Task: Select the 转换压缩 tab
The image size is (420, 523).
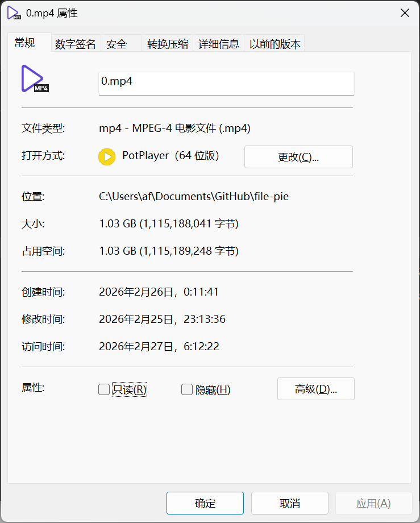Action: coord(167,44)
